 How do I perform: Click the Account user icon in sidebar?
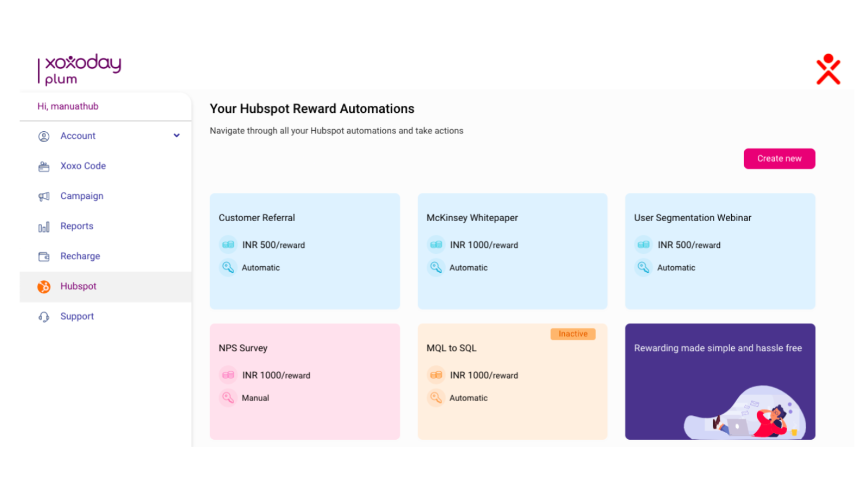pos(44,137)
